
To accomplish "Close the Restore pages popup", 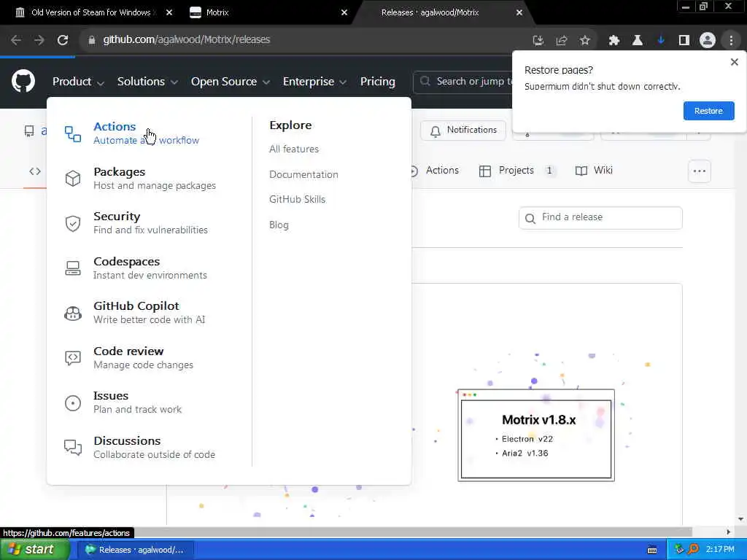I will pyautogui.click(x=734, y=62).
